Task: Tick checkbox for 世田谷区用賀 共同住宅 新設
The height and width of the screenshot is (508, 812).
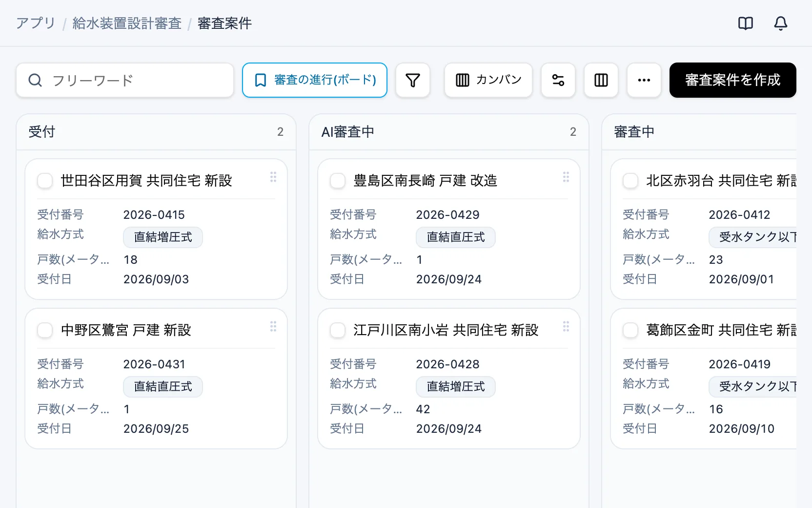Action: [x=45, y=181]
